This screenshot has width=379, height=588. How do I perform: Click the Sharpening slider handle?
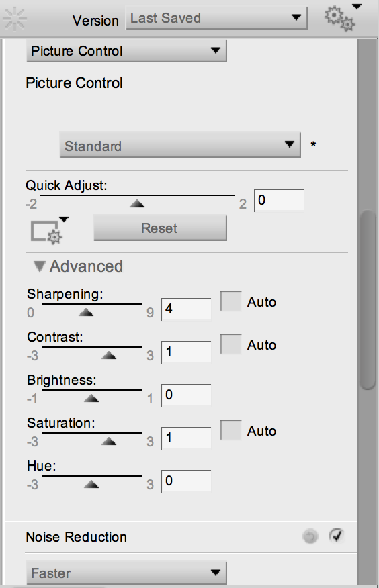click(86, 312)
